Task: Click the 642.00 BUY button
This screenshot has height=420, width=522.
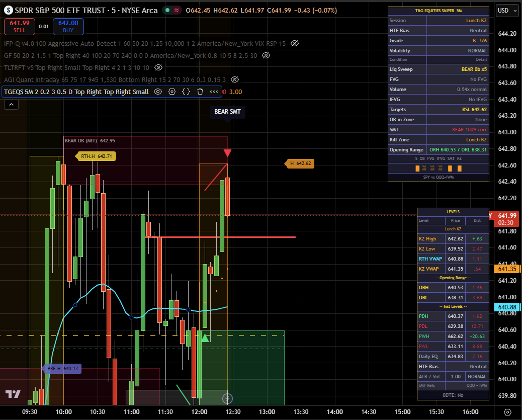Action: click(x=68, y=26)
